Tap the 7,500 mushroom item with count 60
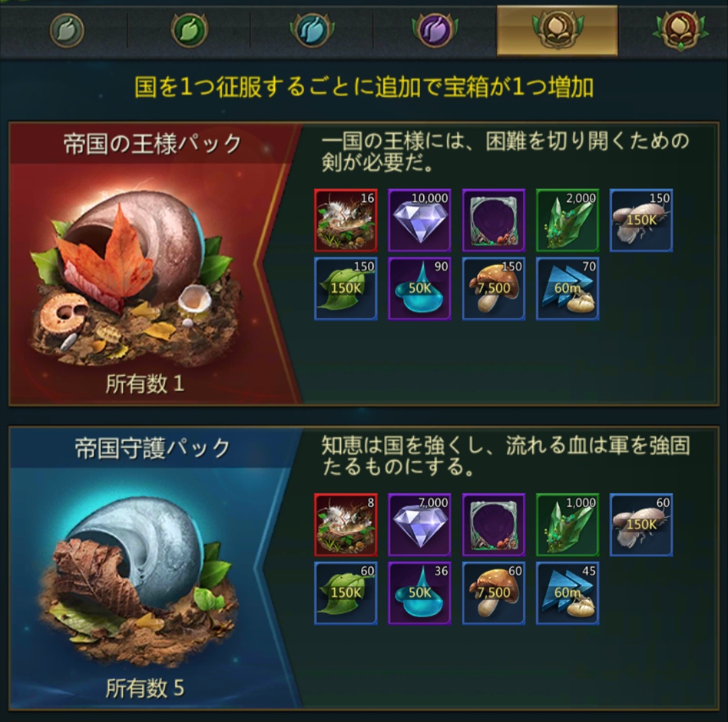 [x=493, y=593]
